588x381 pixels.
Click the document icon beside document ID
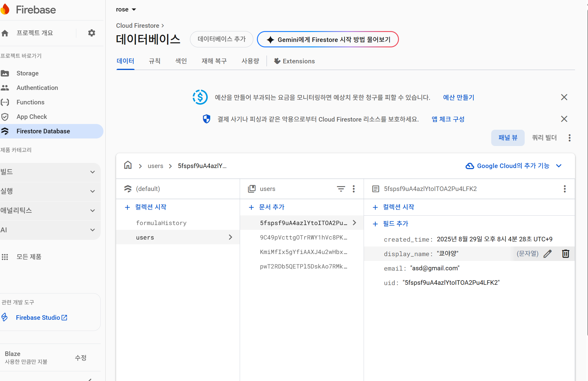click(x=376, y=189)
